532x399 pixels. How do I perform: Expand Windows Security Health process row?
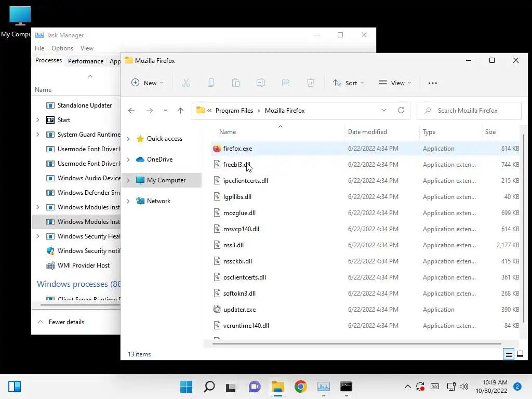[37, 236]
